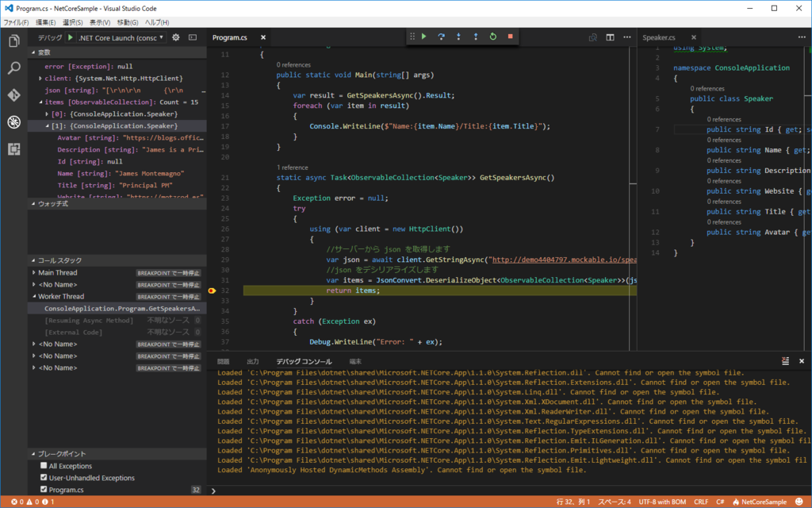Open the 選択(S) menu
The image size is (812, 508).
coord(72,22)
